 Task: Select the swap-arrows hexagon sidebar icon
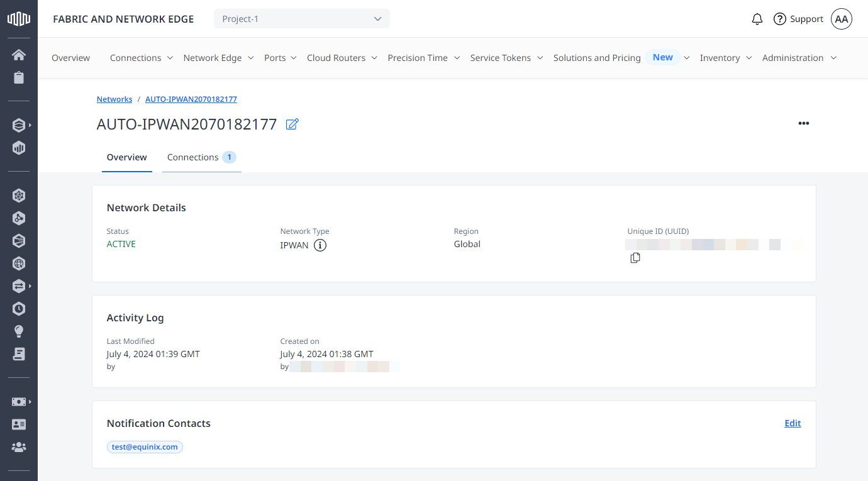click(19, 286)
